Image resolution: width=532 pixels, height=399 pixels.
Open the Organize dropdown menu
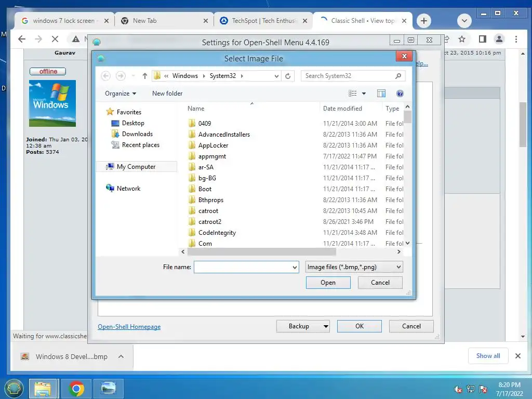[x=121, y=94]
